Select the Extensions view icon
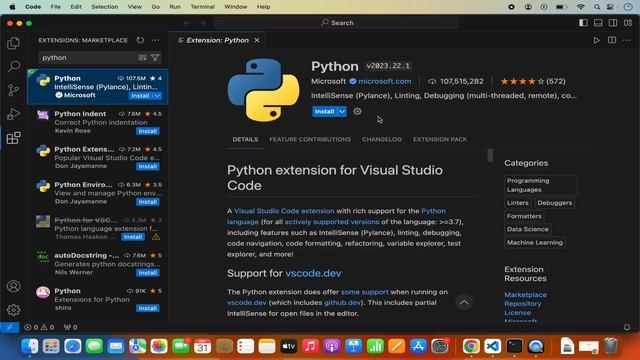The height and width of the screenshot is (360, 640). [13, 138]
